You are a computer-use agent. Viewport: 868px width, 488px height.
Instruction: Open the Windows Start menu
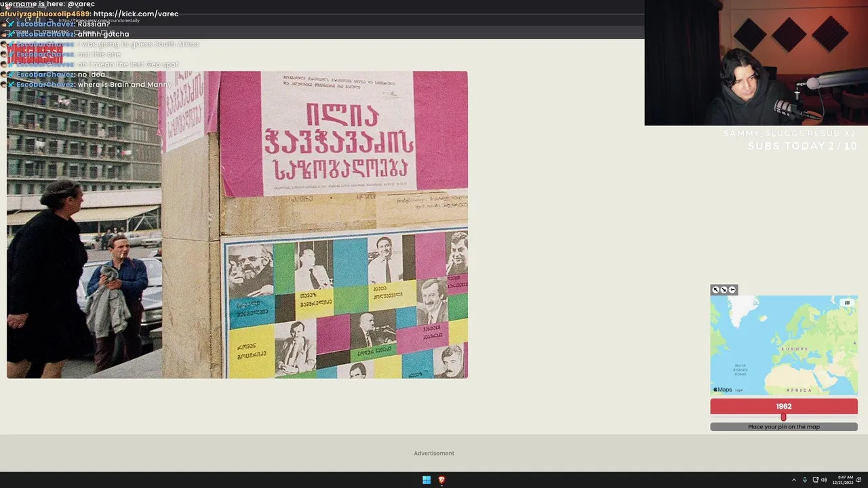pyautogui.click(x=427, y=480)
